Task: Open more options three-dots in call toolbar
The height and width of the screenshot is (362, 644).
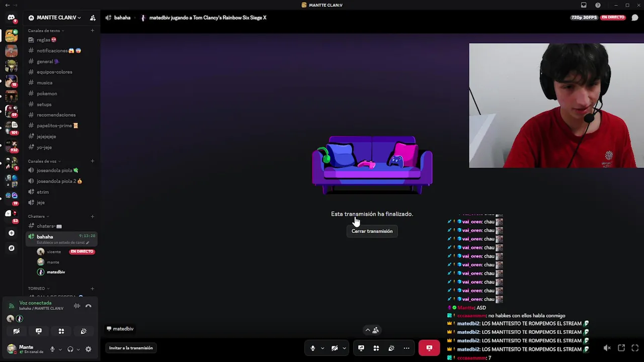Action: point(407,348)
